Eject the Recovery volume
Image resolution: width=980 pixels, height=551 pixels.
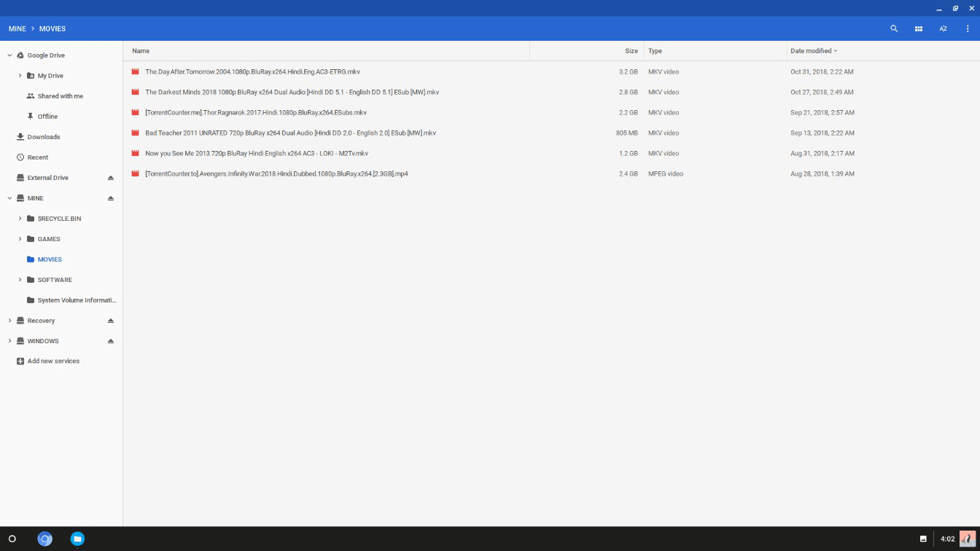pyautogui.click(x=111, y=321)
